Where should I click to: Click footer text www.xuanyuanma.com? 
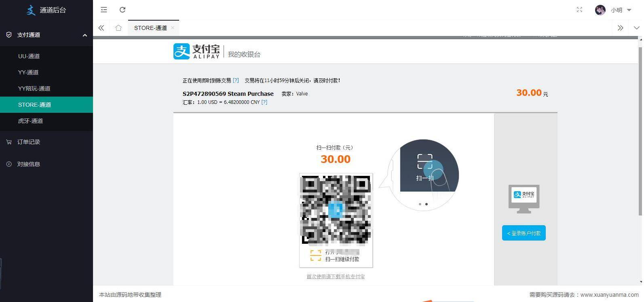(609, 295)
